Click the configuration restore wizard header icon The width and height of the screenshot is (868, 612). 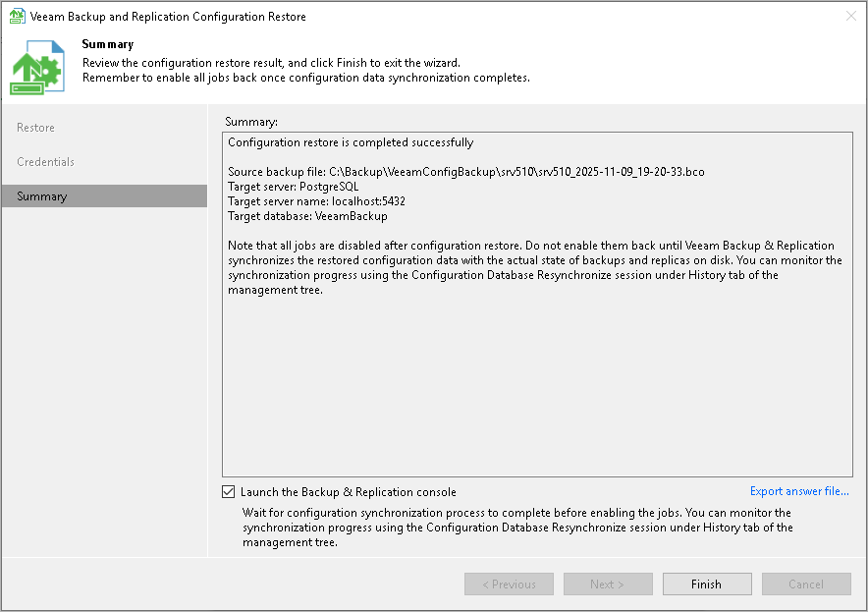(x=37, y=69)
